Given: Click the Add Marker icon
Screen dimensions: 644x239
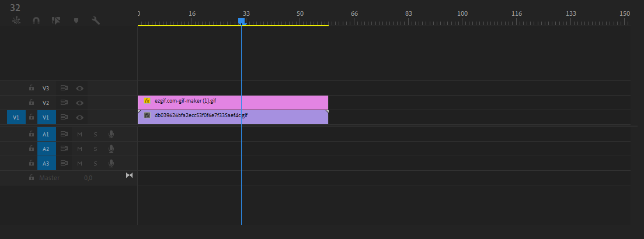Looking at the screenshot, I should (76, 20).
